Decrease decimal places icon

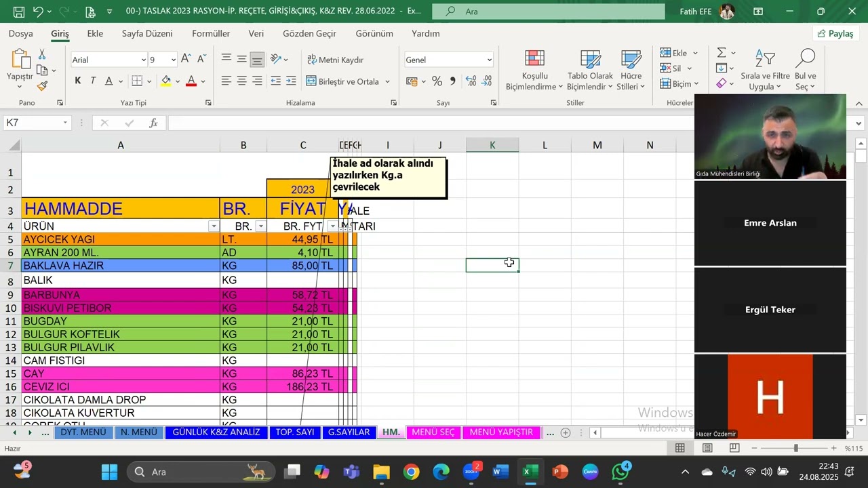pyautogui.click(x=487, y=81)
